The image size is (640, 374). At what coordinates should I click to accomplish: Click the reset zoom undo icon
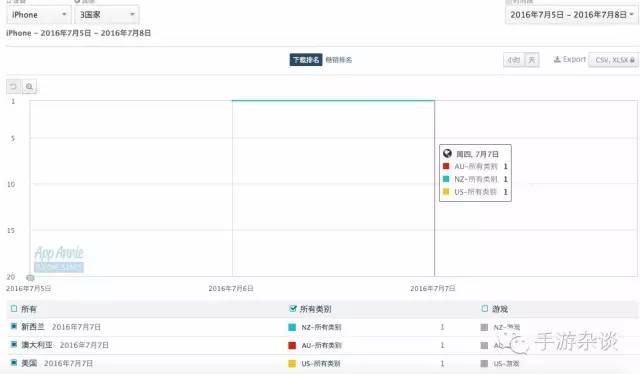[x=13, y=87]
